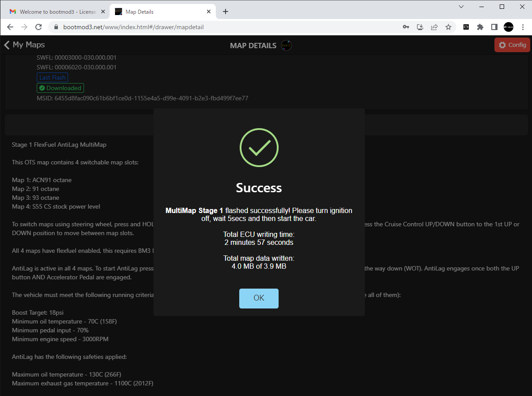Navigate back in browser history
532x396 pixels.
(10, 27)
